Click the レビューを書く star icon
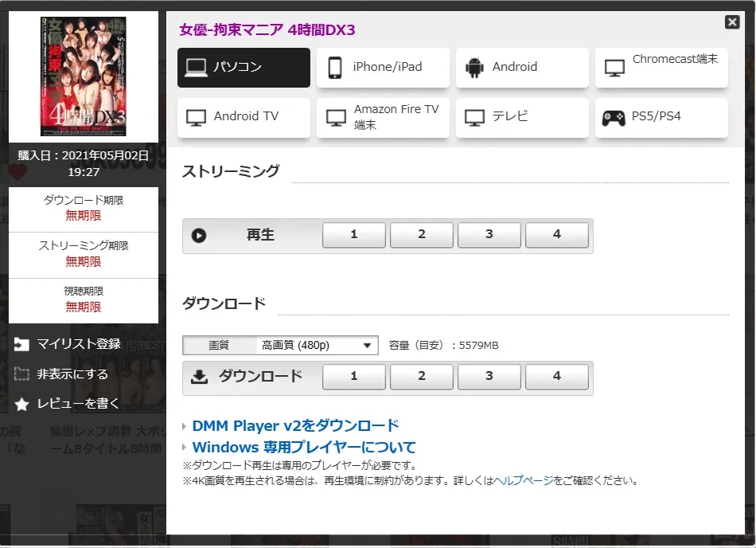 click(x=21, y=405)
